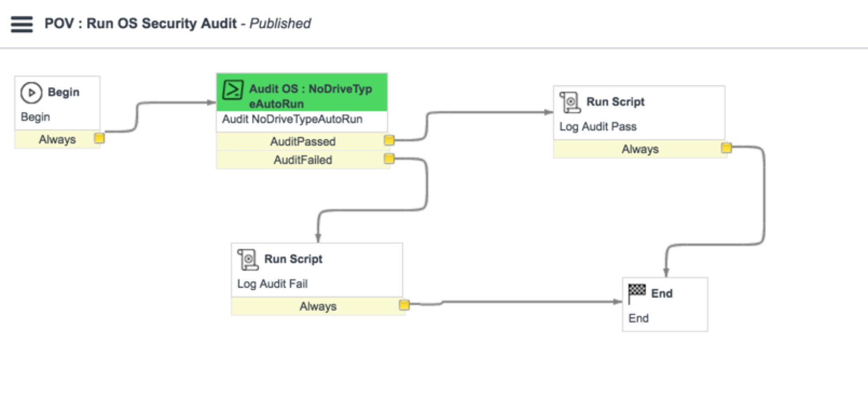The width and height of the screenshot is (868, 399).
Task: Click the Always row under Log Audit Pass
Action: 640,149
